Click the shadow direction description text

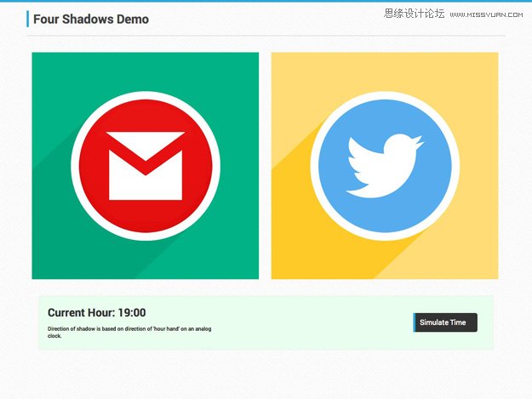[129, 333]
